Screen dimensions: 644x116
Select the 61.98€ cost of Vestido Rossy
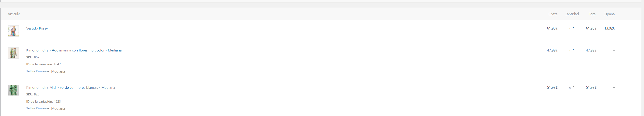pyautogui.click(x=552, y=28)
